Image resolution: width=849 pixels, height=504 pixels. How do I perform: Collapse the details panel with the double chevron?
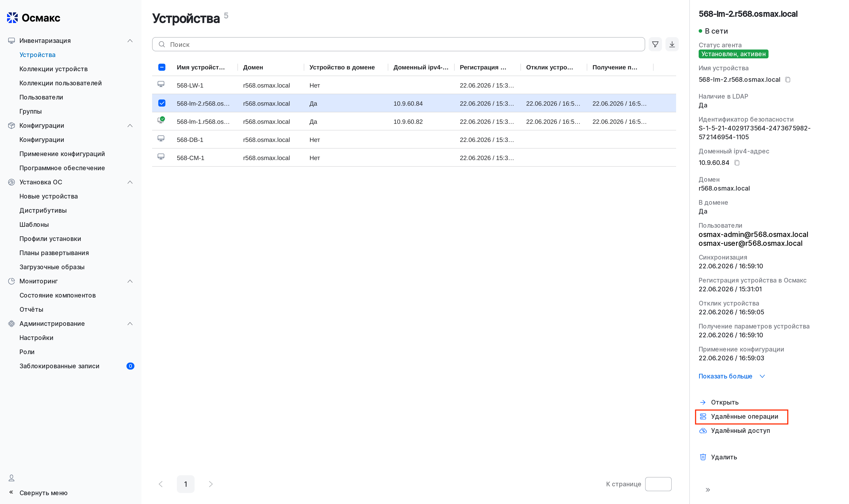(708, 490)
